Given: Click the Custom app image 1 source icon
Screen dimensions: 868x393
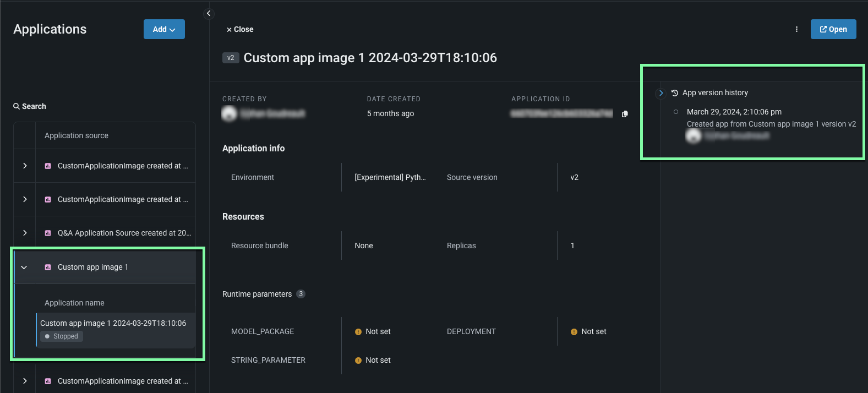Looking at the screenshot, I should [48, 267].
